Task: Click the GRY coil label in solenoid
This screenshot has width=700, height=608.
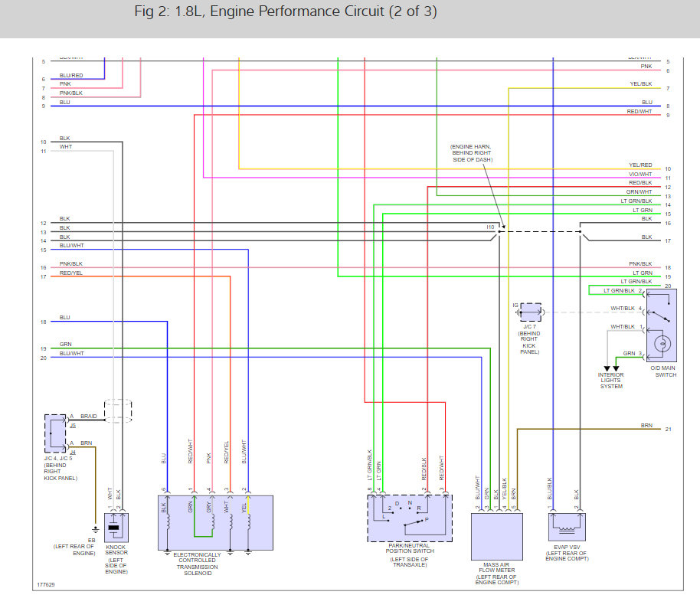Action: coord(208,507)
